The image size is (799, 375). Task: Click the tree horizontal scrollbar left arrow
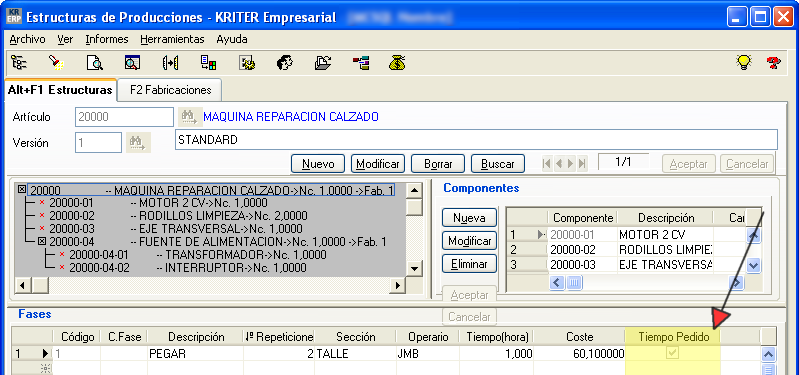[x=22, y=285]
